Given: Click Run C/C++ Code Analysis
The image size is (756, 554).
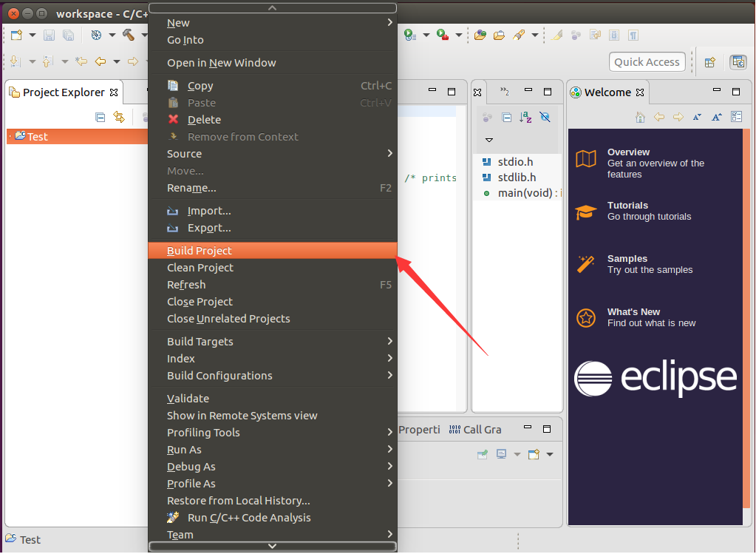Looking at the screenshot, I should 273,518.
